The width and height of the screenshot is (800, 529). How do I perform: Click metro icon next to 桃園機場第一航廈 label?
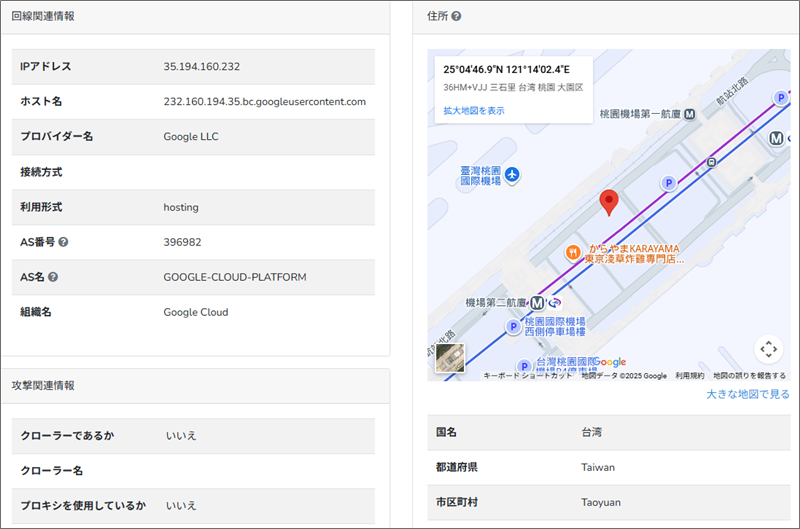[775, 139]
